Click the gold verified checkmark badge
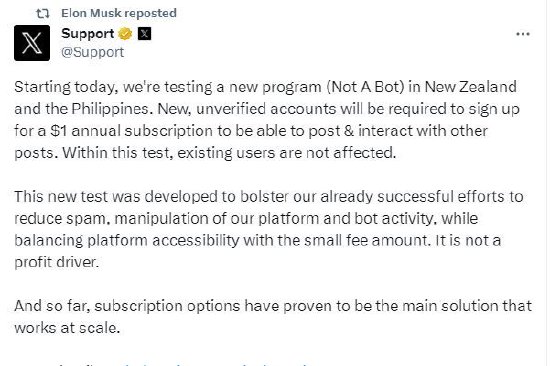 [x=125, y=34]
